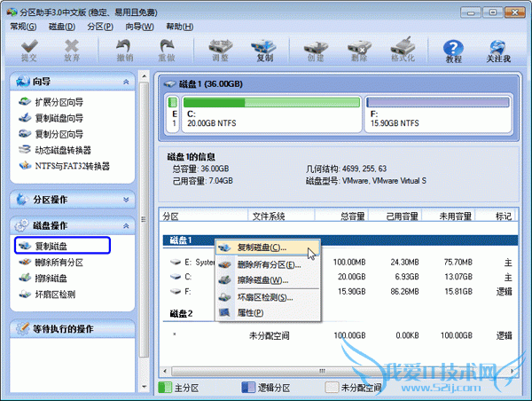This screenshot has width=532, height=401.
Task: Select the F: 15.90GB NTFS partition block
Action: pos(438,114)
